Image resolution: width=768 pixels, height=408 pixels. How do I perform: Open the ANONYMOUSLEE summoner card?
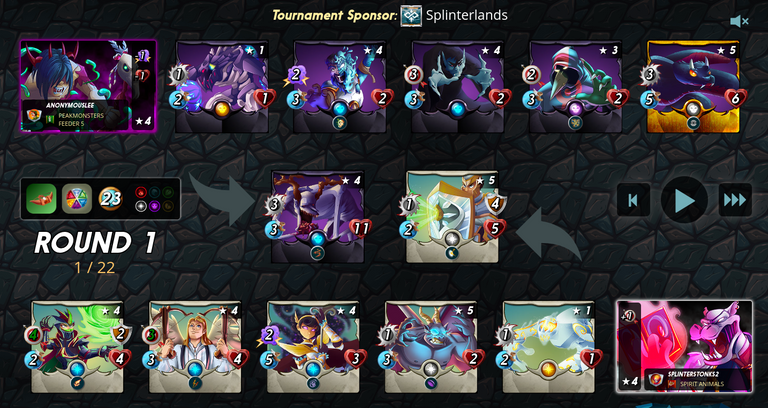(88, 86)
